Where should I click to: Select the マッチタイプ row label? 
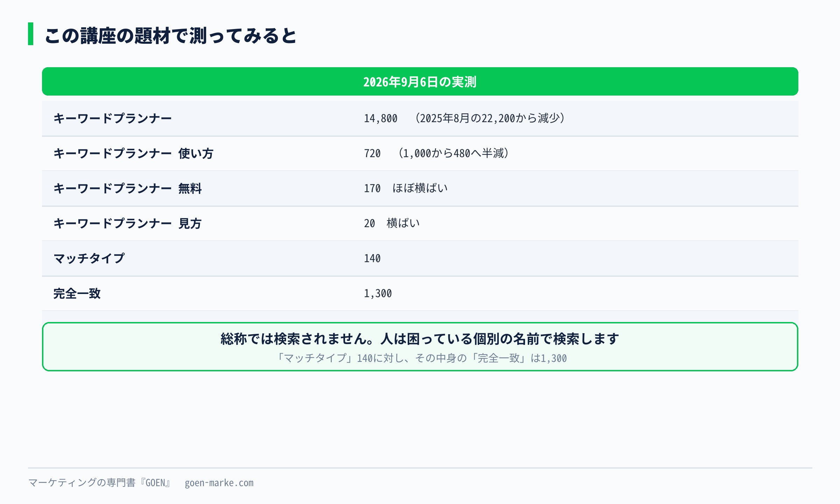89,258
